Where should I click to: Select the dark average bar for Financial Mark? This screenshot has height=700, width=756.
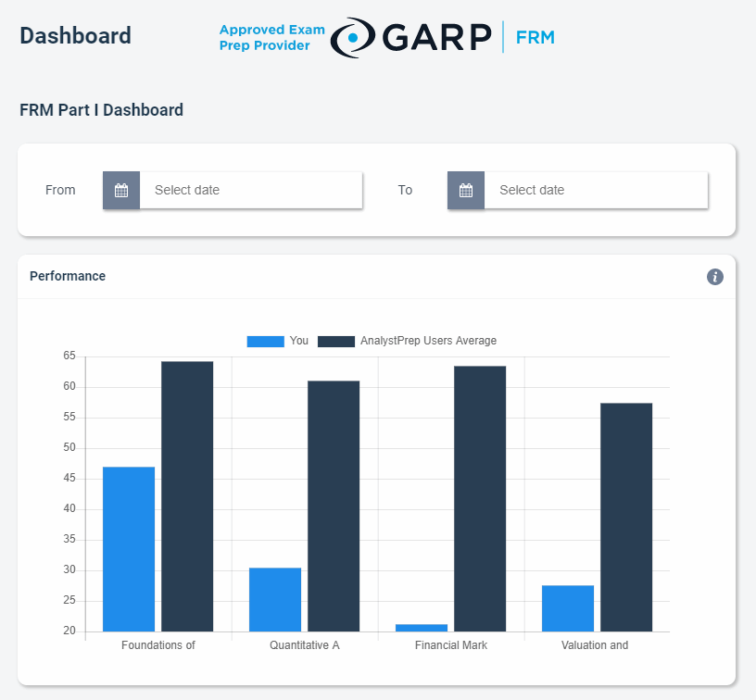(480, 498)
